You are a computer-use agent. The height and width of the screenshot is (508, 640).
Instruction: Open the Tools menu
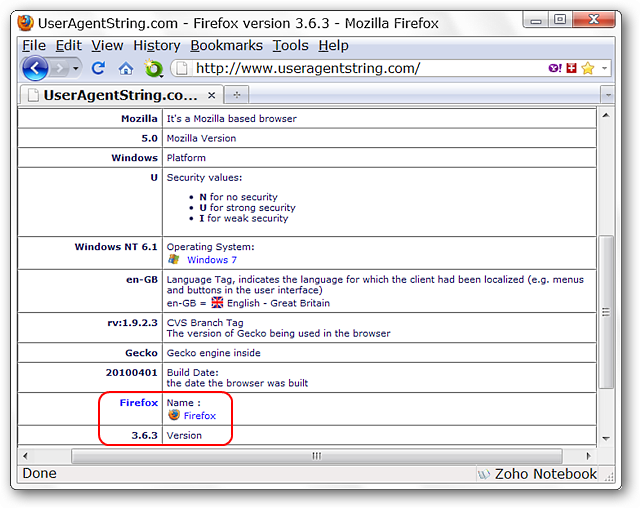point(290,45)
